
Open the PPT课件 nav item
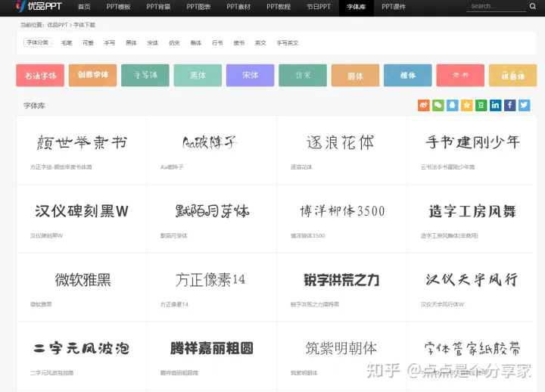(x=394, y=7)
